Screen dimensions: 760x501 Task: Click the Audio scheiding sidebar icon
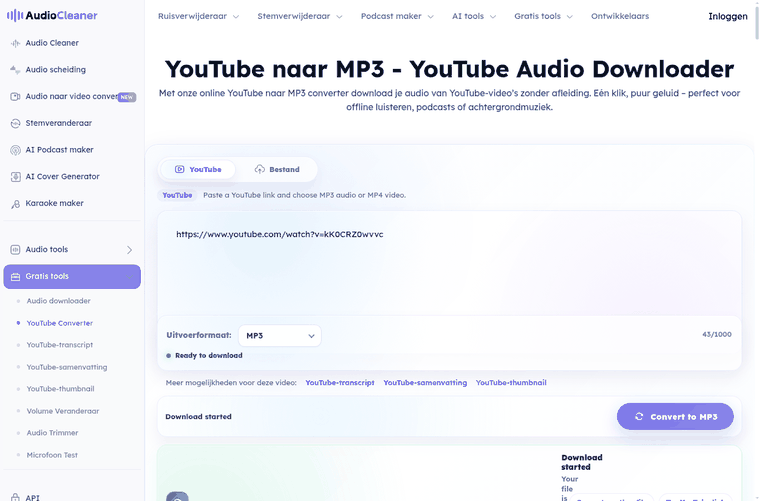pos(15,70)
